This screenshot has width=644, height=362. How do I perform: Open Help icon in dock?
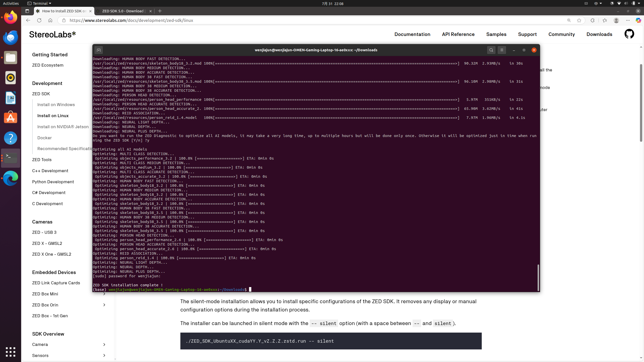pos(11,138)
